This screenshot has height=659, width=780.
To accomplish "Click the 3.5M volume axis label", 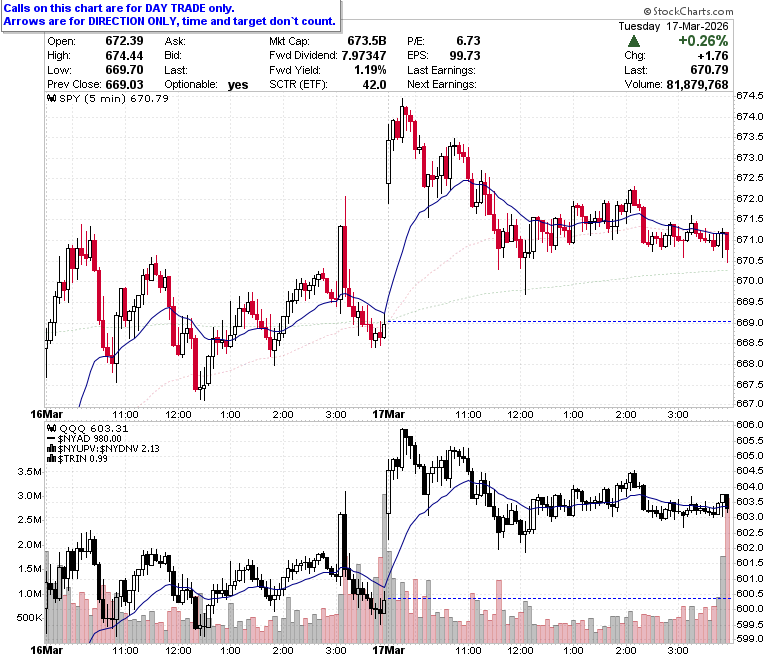I will point(29,471).
